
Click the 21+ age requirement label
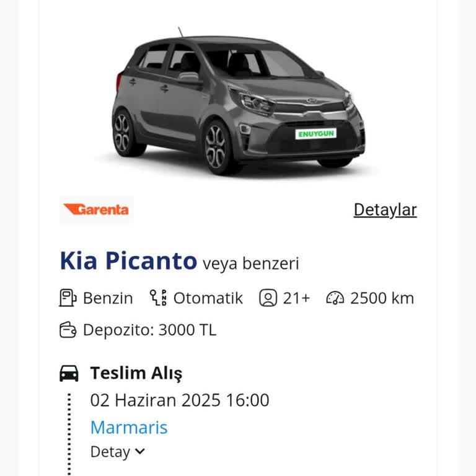[296, 298]
